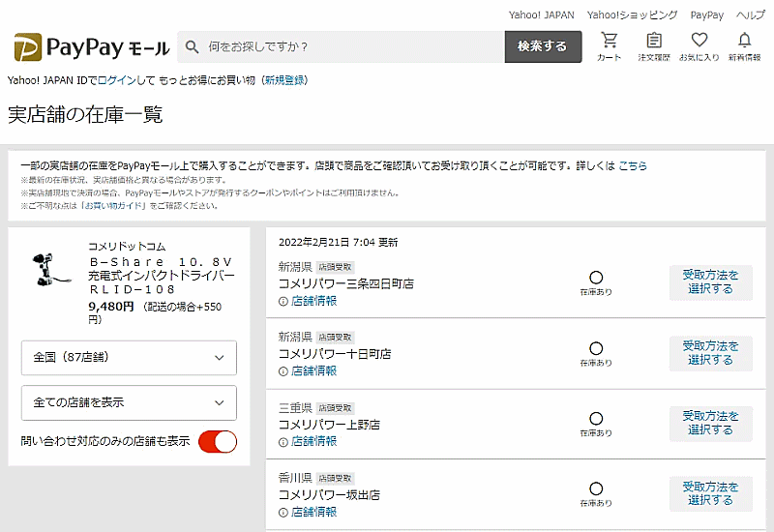Open new arrivals bell notifications
Image resolution: width=774 pixels, height=532 pixels.
pos(744,45)
